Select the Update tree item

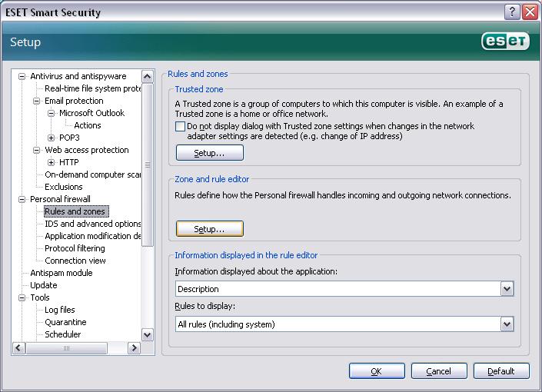44,285
